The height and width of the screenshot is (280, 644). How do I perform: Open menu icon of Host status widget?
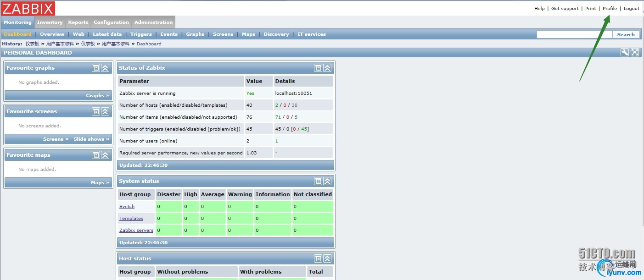pyautogui.click(x=318, y=258)
